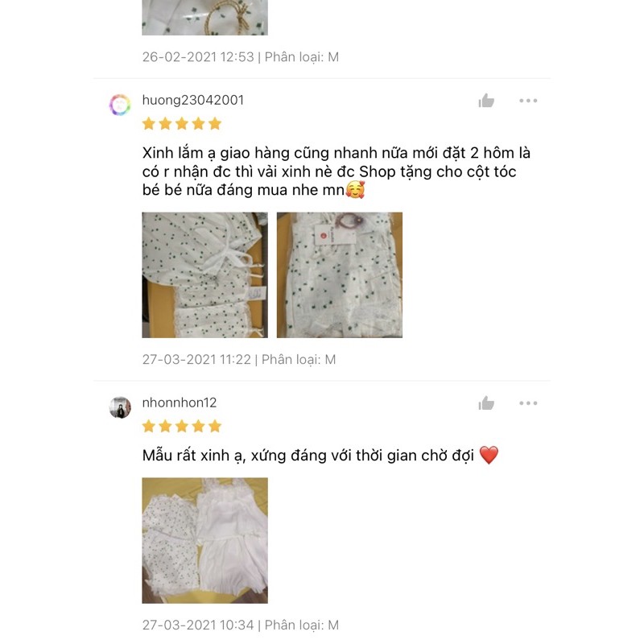
Task: View second photo showing dress with red tag
Action: tap(340, 275)
